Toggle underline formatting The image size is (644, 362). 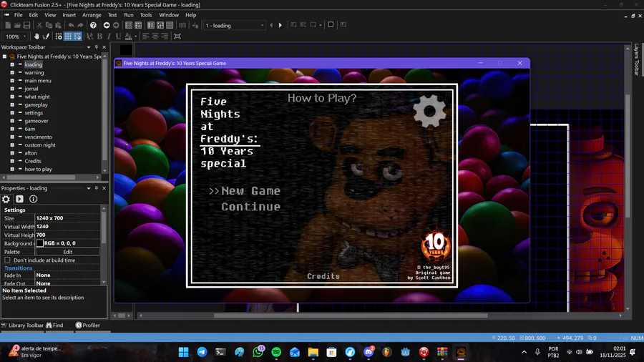[118, 36]
